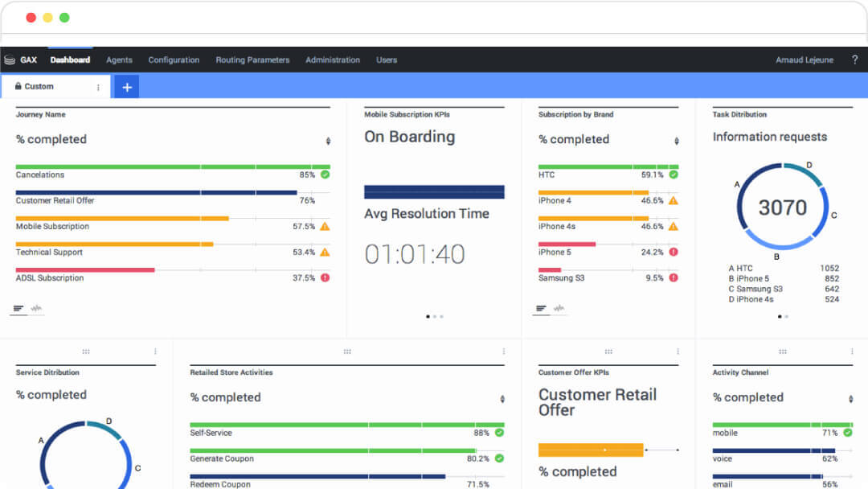Screen dimensions: 868x489
Task: Open the Administration menu
Action: [x=333, y=60]
